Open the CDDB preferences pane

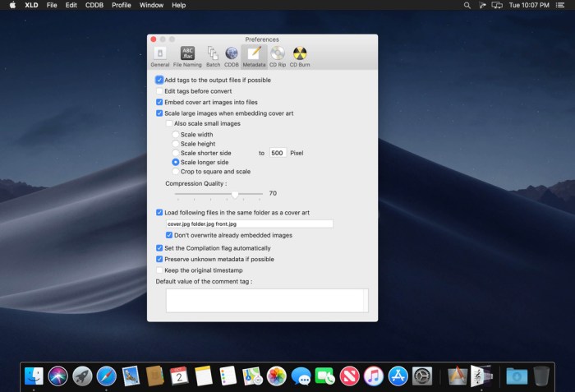pyautogui.click(x=232, y=55)
